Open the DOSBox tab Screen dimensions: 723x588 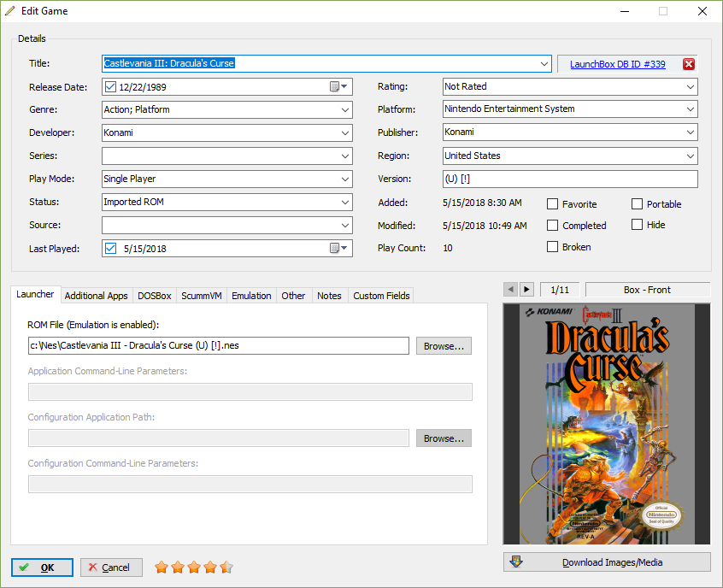[x=155, y=296]
